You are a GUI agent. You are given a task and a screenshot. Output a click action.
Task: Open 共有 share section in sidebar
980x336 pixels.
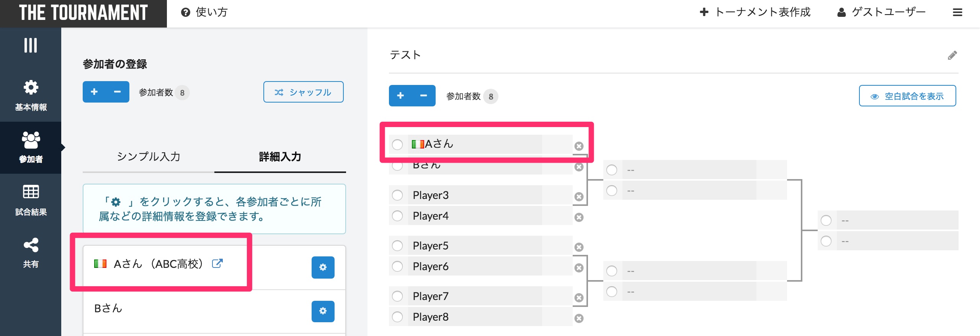click(x=31, y=253)
